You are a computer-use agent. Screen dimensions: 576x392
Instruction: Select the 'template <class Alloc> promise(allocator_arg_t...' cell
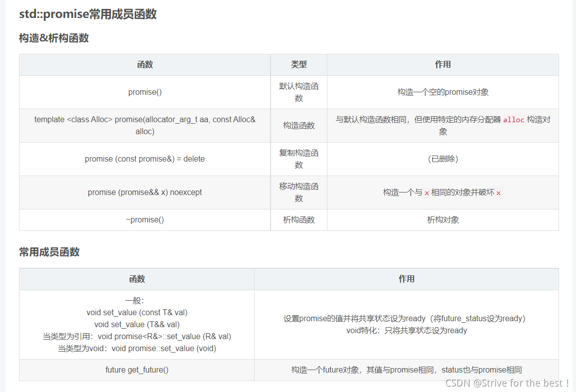[x=145, y=126]
